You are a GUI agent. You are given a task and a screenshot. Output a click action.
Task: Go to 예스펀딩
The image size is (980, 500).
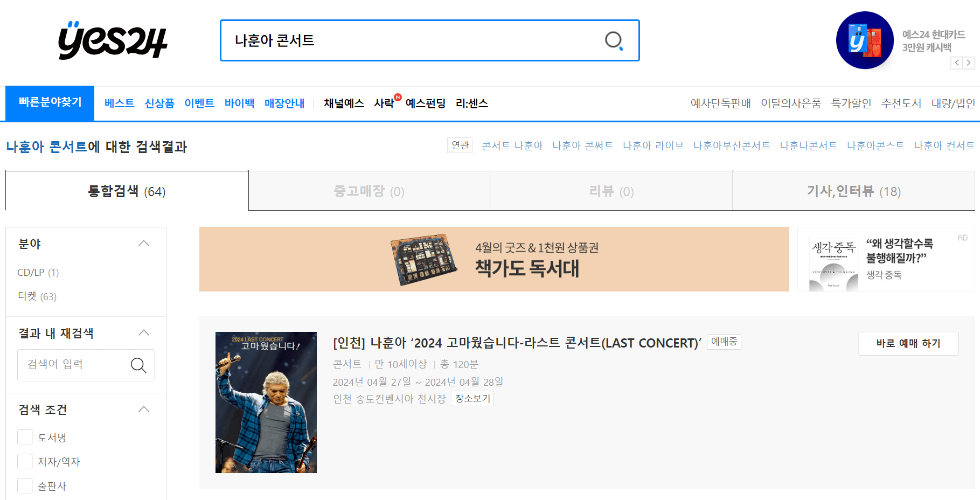click(x=426, y=103)
